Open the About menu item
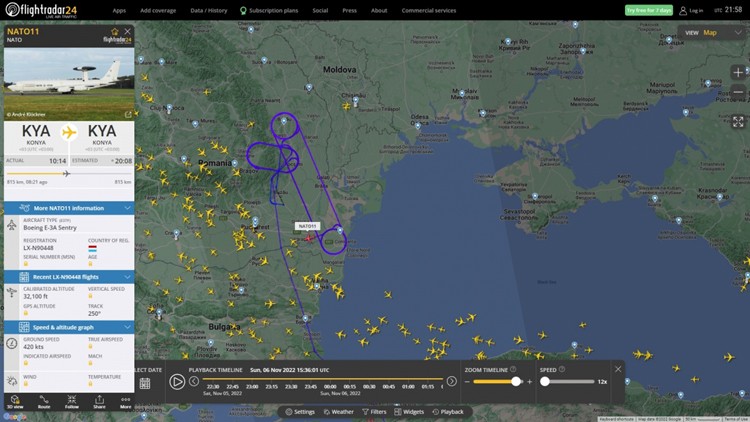The height and width of the screenshot is (422, 750). pyautogui.click(x=379, y=11)
